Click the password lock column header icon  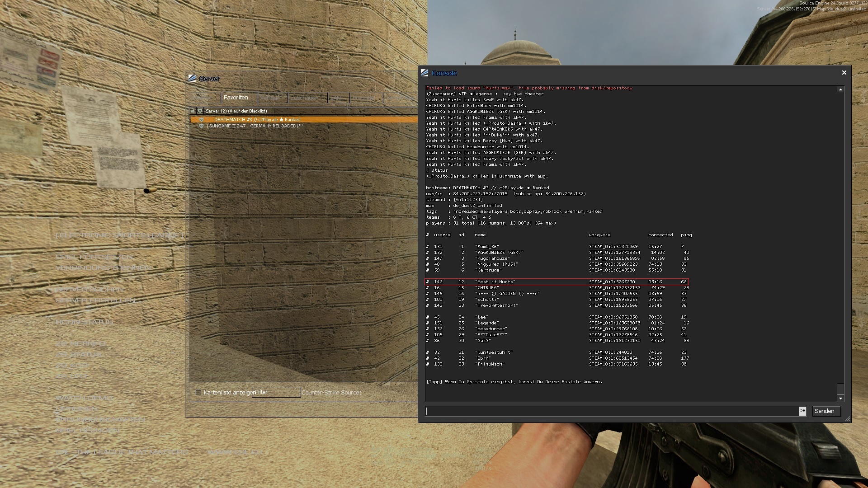coord(193,111)
